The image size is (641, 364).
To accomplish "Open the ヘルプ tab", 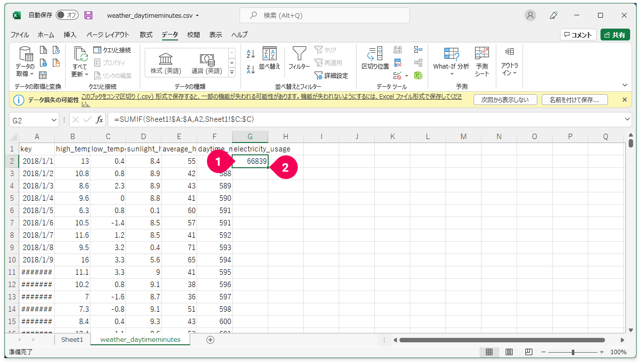I will pyautogui.click(x=240, y=35).
